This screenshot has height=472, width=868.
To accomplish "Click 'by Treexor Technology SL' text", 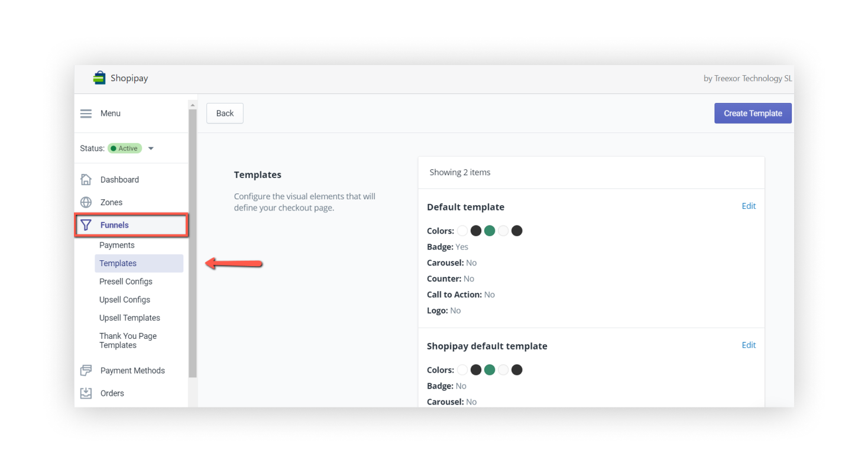I will point(748,78).
